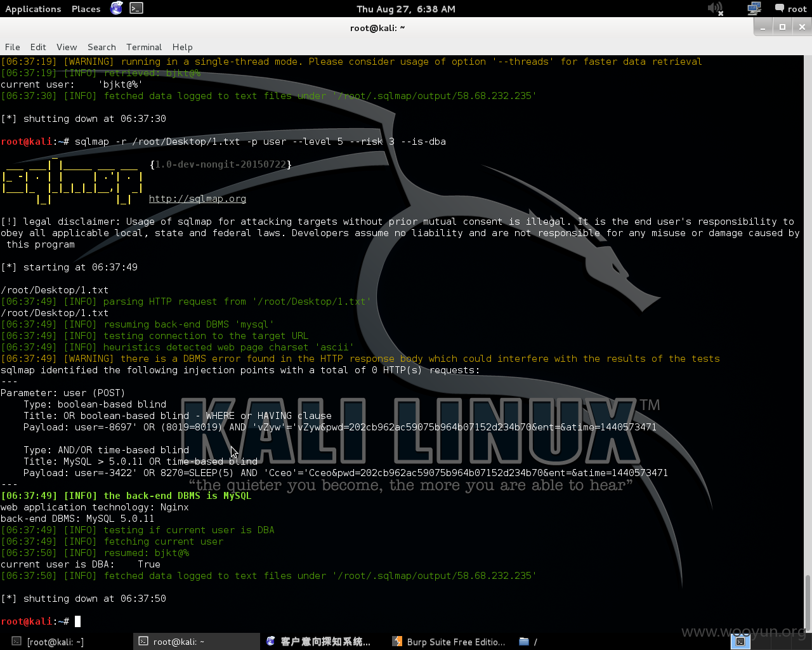Image resolution: width=812 pixels, height=650 pixels.
Task: Click the 'current user: bjkt@%' line
Action: [72, 84]
